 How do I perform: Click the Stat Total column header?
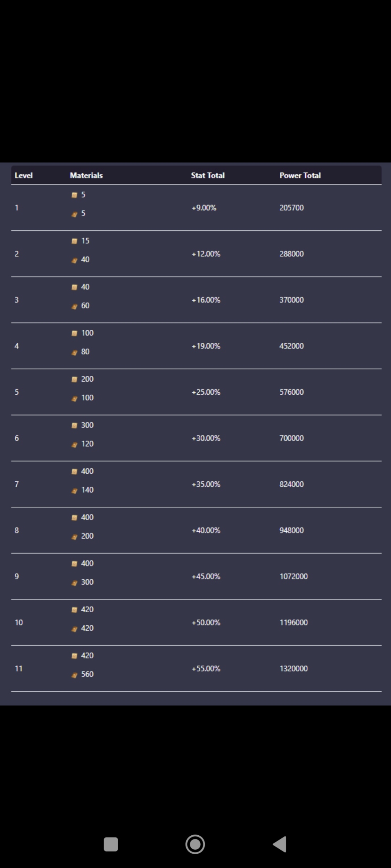click(x=208, y=175)
